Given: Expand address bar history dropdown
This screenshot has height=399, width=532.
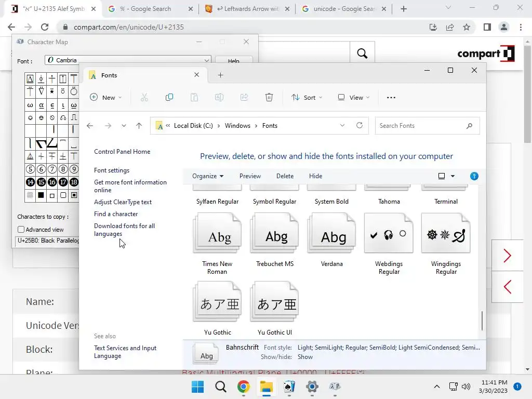Looking at the screenshot, I should (x=342, y=126).
